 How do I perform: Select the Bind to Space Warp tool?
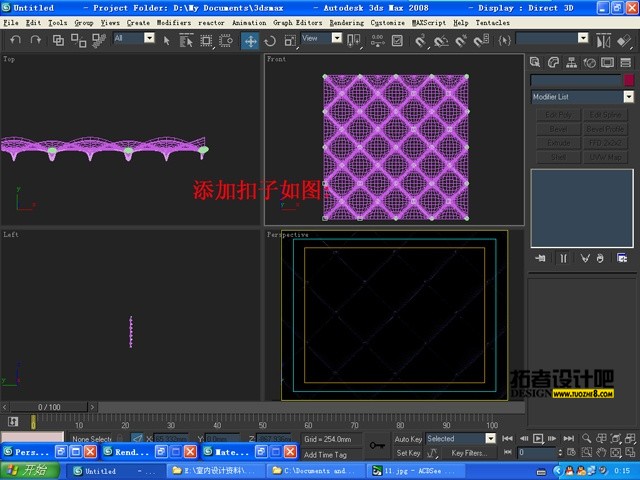click(99, 40)
